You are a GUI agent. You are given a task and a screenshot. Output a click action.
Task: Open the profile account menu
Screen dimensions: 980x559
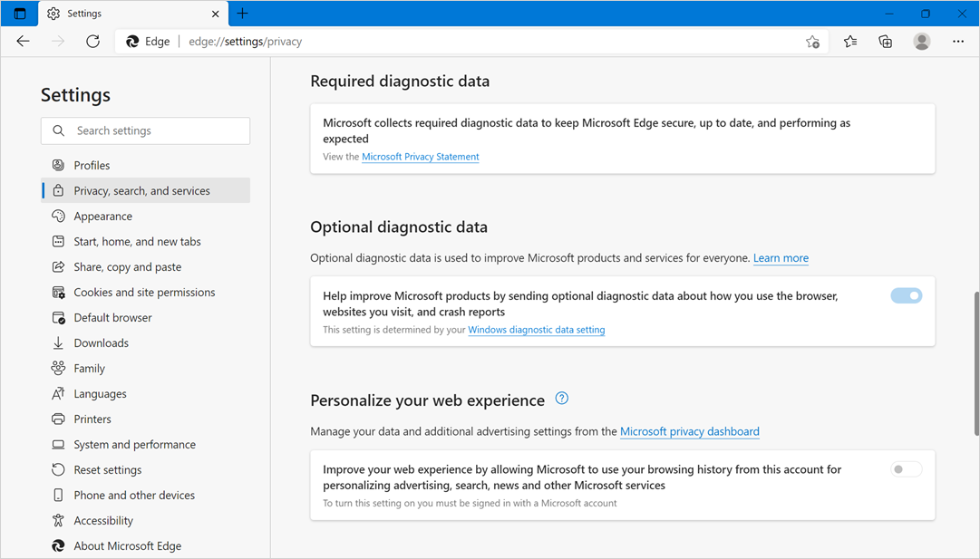pyautogui.click(x=921, y=42)
